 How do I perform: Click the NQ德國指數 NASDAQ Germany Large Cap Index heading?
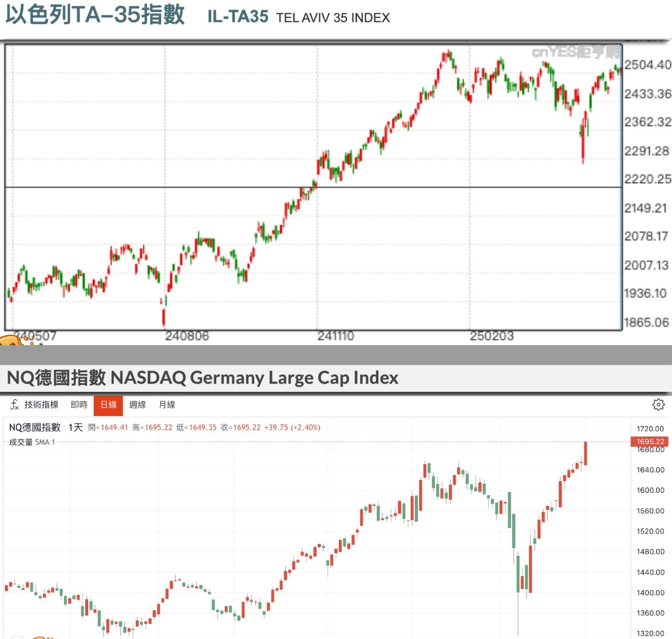click(x=203, y=378)
